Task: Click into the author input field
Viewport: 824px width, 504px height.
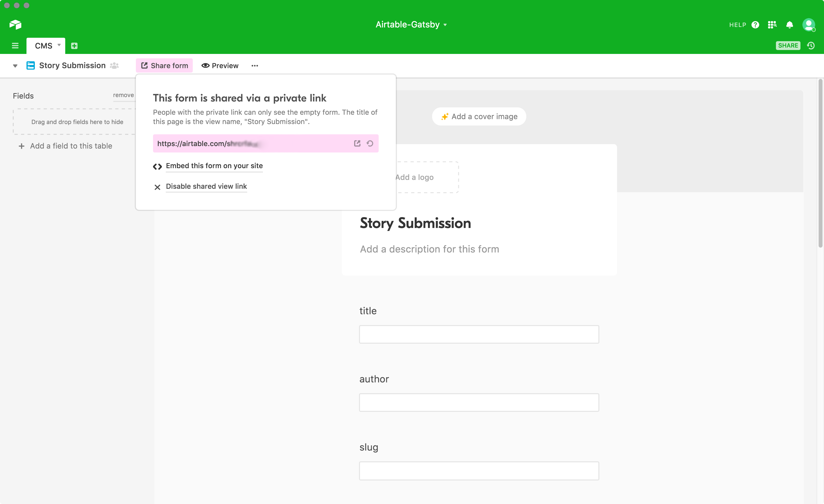Action: pos(479,403)
